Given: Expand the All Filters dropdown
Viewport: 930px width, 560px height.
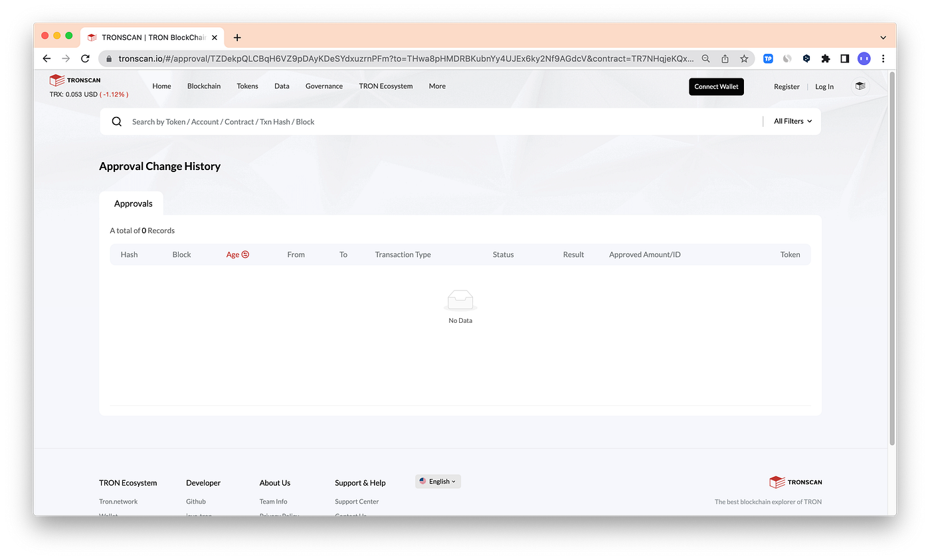Looking at the screenshot, I should tap(792, 122).
